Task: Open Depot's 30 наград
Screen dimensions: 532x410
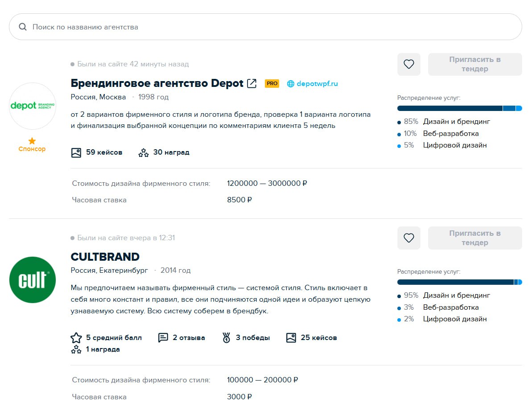Action: (x=171, y=152)
